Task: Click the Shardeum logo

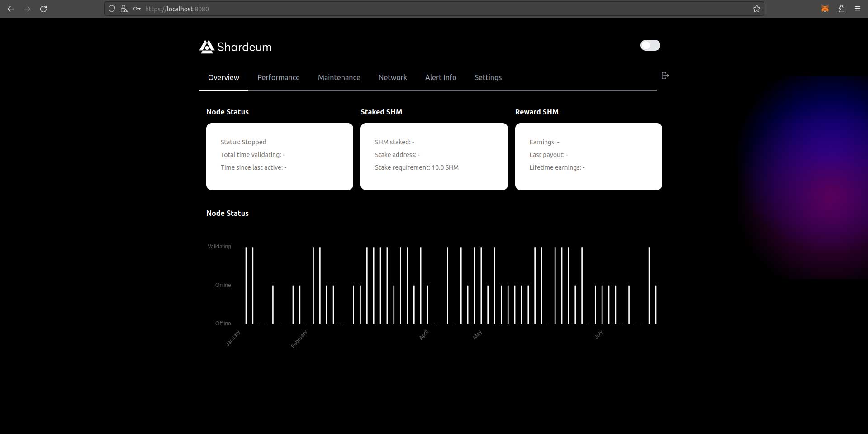Action: pos(235,47)
